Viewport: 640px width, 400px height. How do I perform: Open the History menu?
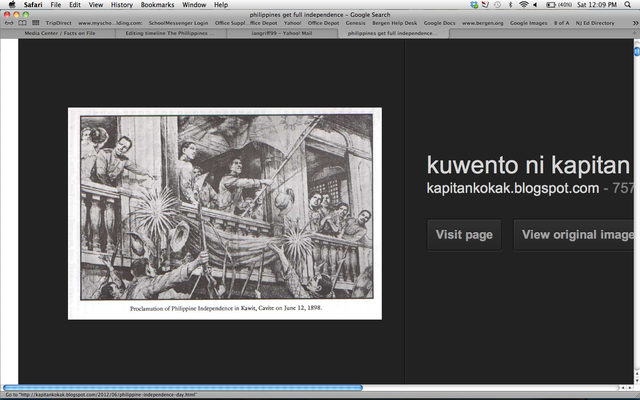pyautogui.click(x=122, y=5)
